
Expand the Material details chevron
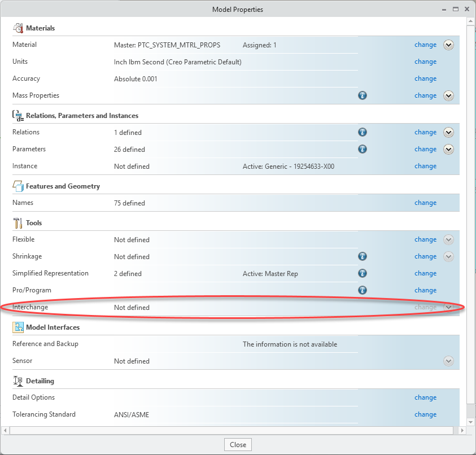click(448, 45)
